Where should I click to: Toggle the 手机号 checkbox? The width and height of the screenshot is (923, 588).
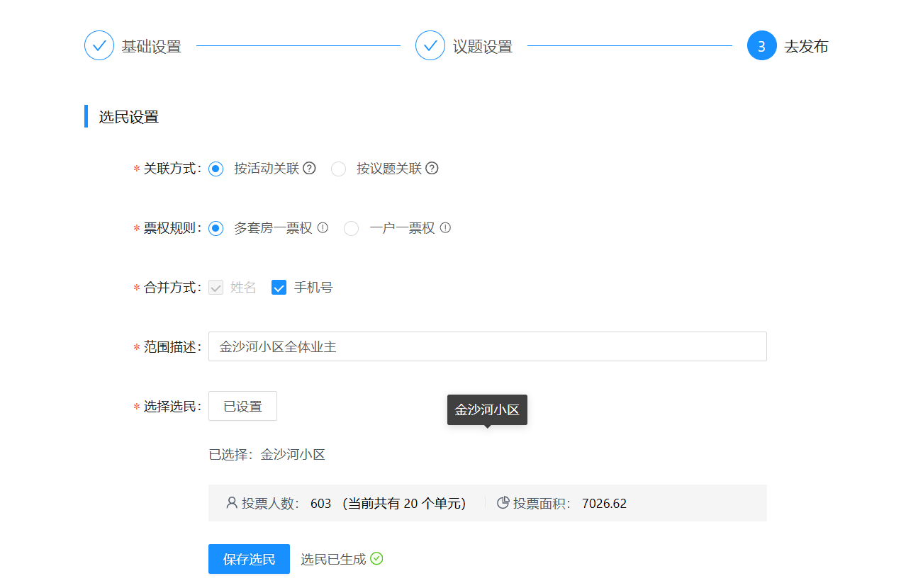click(279, 288)
